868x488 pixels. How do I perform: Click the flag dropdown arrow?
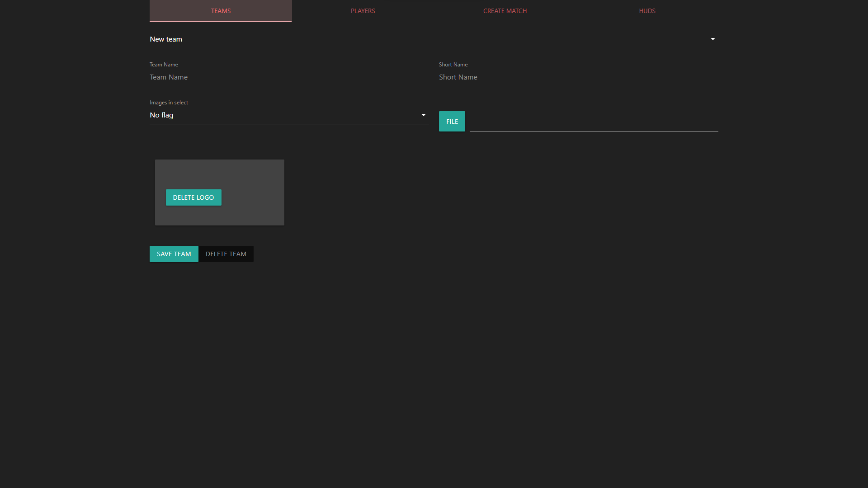pyautogui.click(x=423, y=115)
